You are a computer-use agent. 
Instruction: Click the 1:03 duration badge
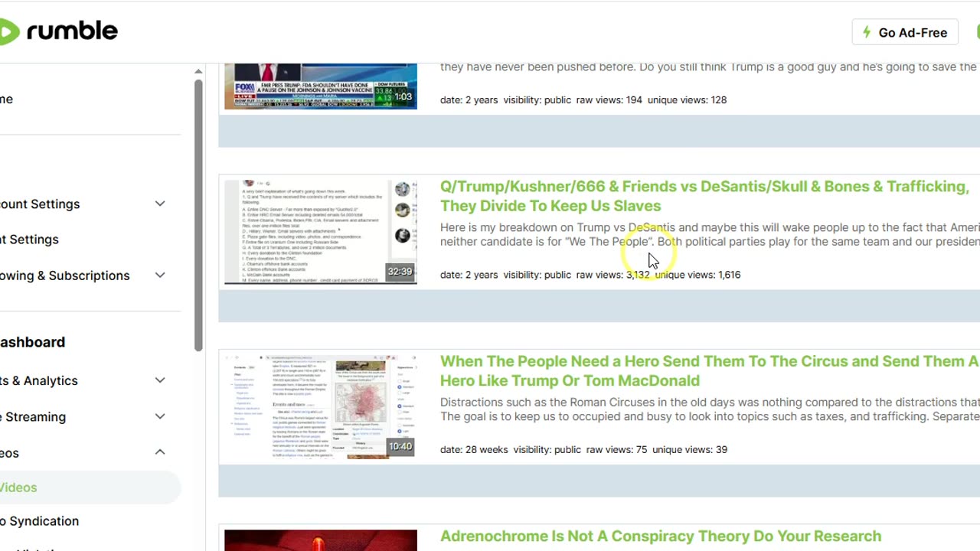[403, 96]
